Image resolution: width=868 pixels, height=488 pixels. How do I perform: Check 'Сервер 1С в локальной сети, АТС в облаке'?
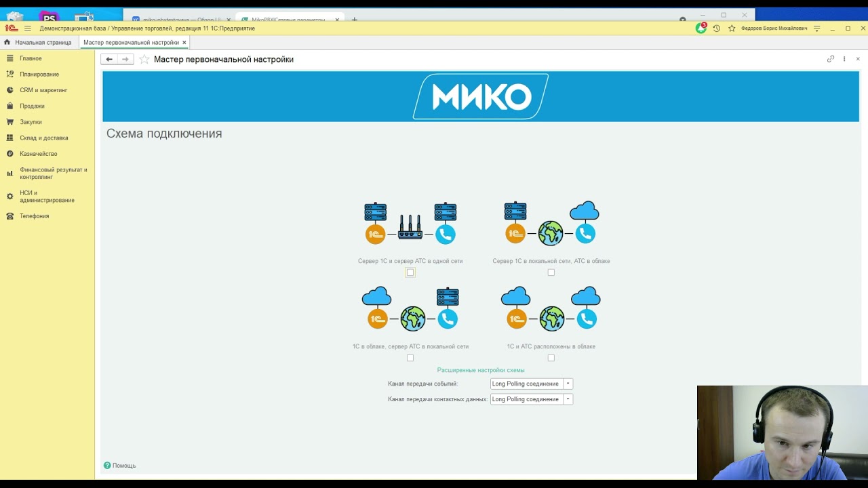[x=551, y=272]
